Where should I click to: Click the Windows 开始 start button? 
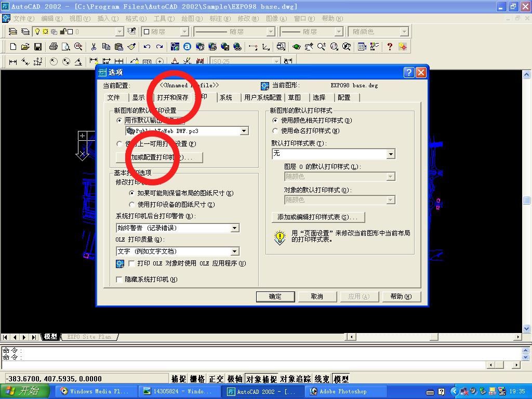pos(24,391)
